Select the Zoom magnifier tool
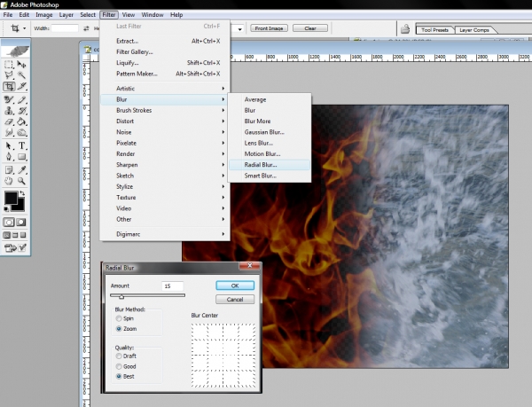The height and width of the screenshot is (407, 532). [x=21, y=181]
